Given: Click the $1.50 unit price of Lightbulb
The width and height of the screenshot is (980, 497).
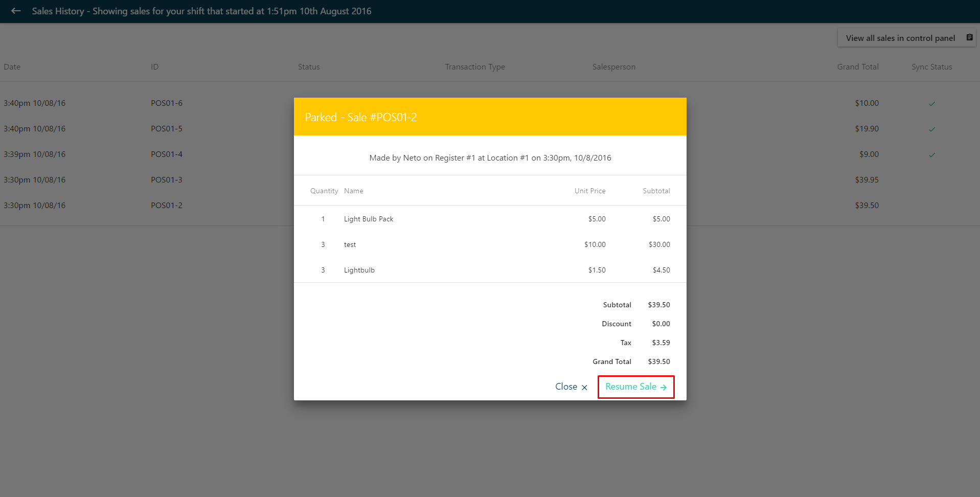Looking at the screenshot, I should tap(597, 270).
